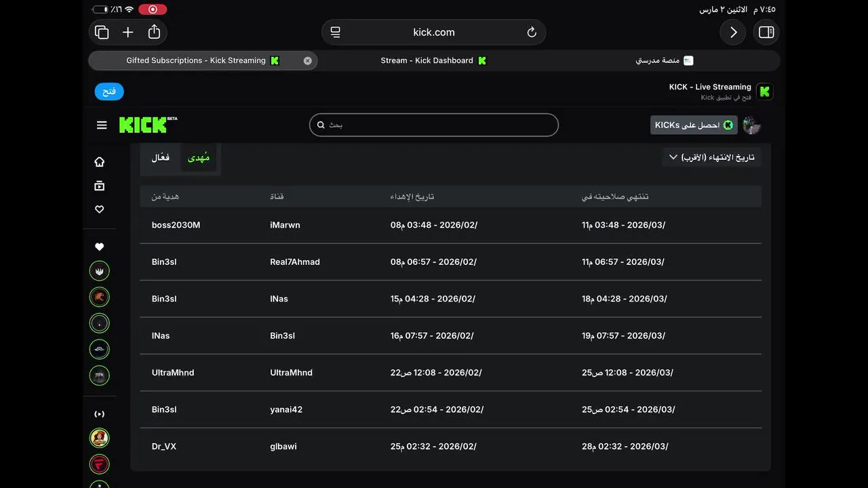Open a new tab with plus icon
The width and height of the screenshot is (868, 488).
[x=127, y=32]
